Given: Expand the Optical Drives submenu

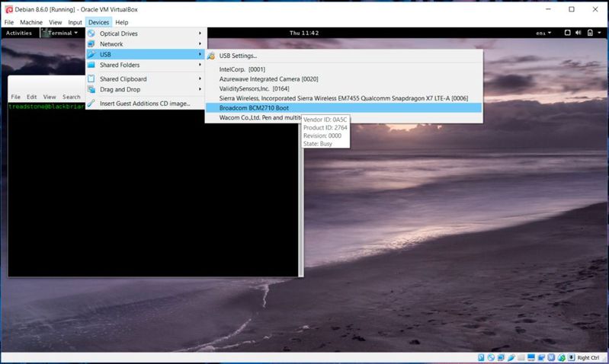Looking at the screenshot, I should click(146, 34).
